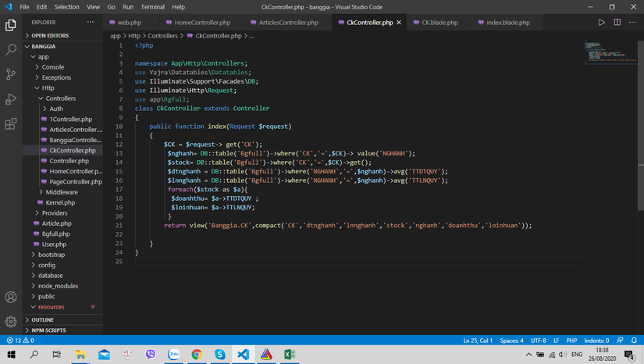Collapse the Controllers folder
644x364 pixels.
[60, 98]
